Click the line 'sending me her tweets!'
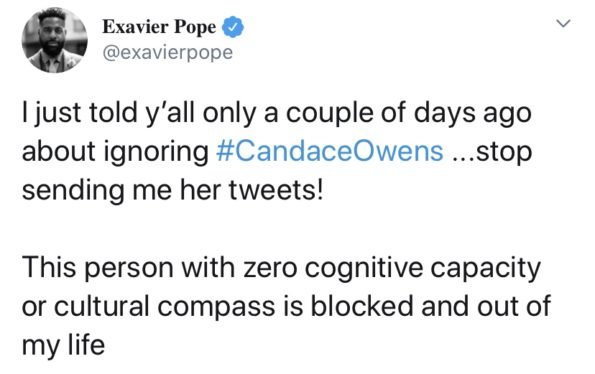This screenshot has height=374, width=595. point(173,190)
